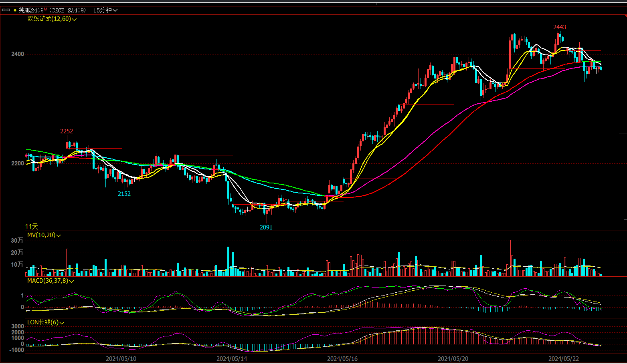This screenshot has width=627, height=364.
Task: Click the 2400 price axis level
Action: click(18, 54)
